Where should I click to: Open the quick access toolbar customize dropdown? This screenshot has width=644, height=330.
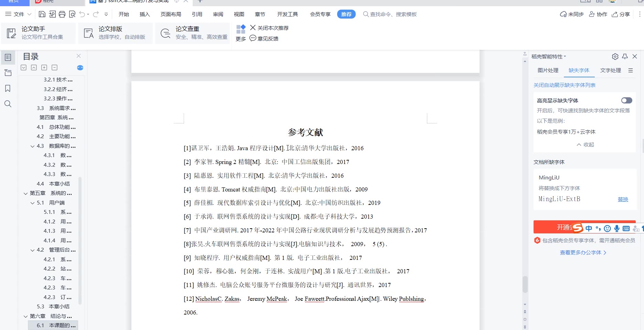coord(106,14)
